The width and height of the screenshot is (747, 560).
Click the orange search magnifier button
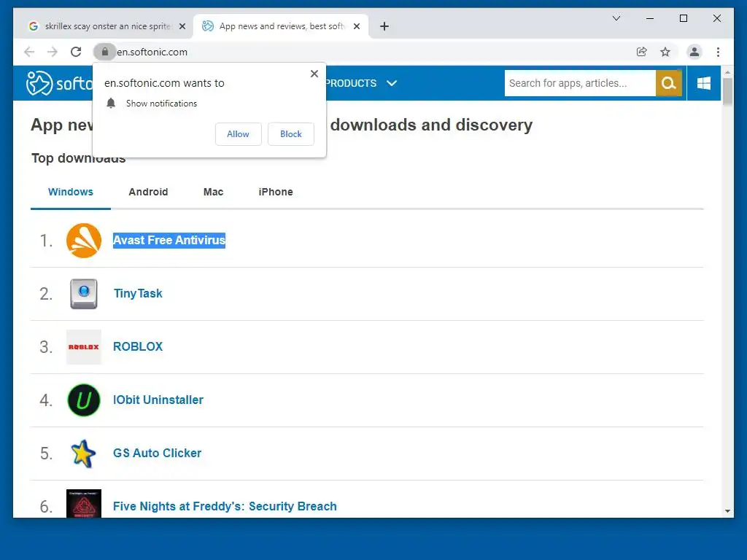668,83
